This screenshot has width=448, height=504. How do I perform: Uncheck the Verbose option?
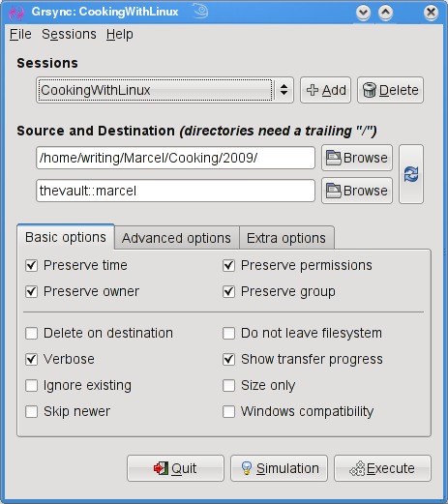click(32, 359)
